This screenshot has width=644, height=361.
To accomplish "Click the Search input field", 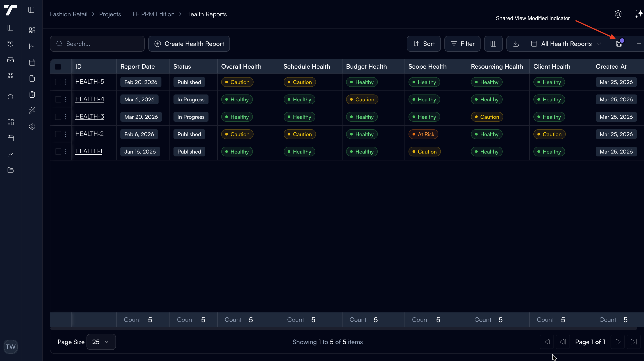I will click(x=97, y=44).
